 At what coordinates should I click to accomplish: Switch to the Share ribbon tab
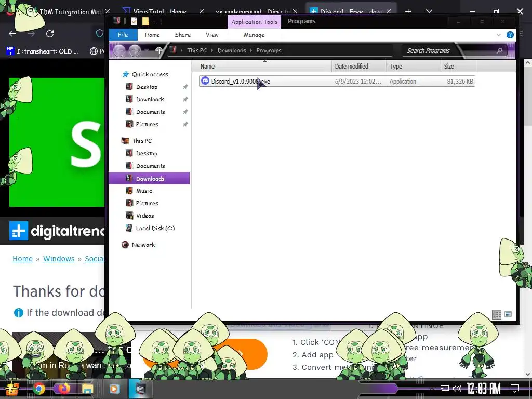pos(182,35)
